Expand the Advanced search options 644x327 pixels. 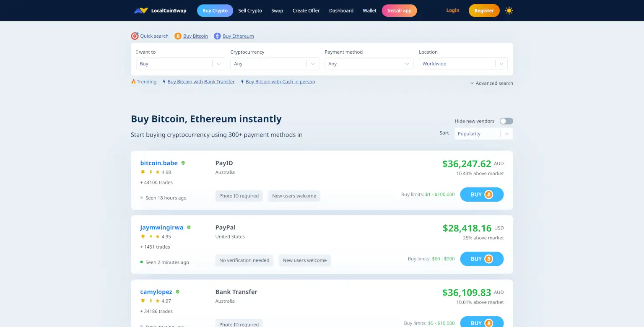pos(491,83)
